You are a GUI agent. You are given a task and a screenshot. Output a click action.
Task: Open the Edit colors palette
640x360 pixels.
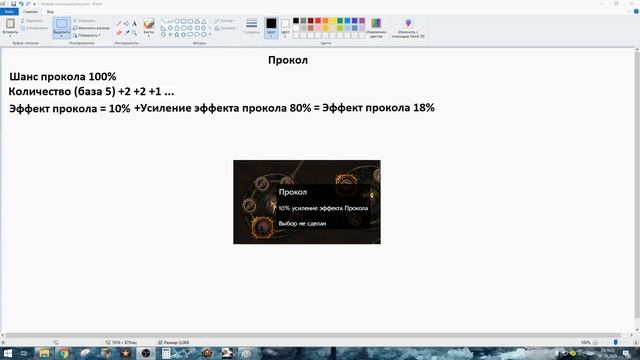[376, 28]
